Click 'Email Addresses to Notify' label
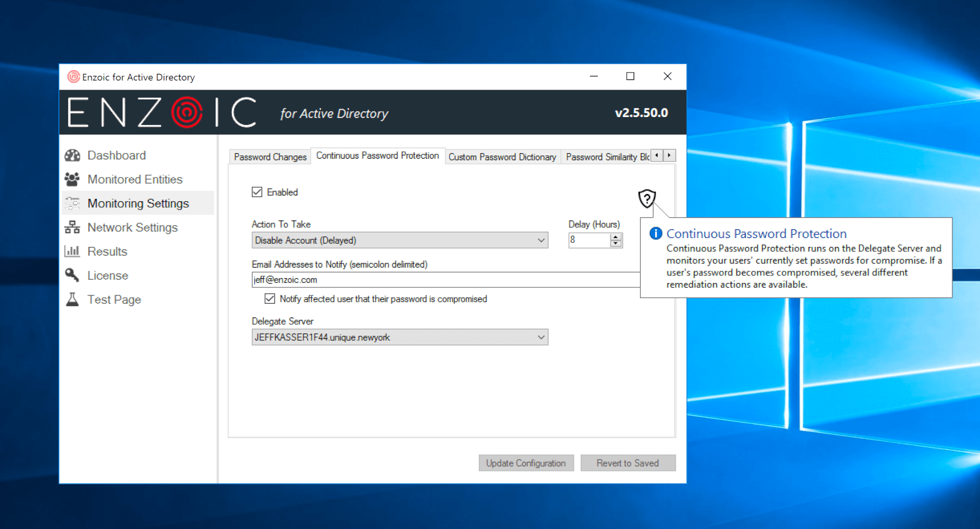Image resolution: width=980 pixels, height=529 pixels. [340, 264]
